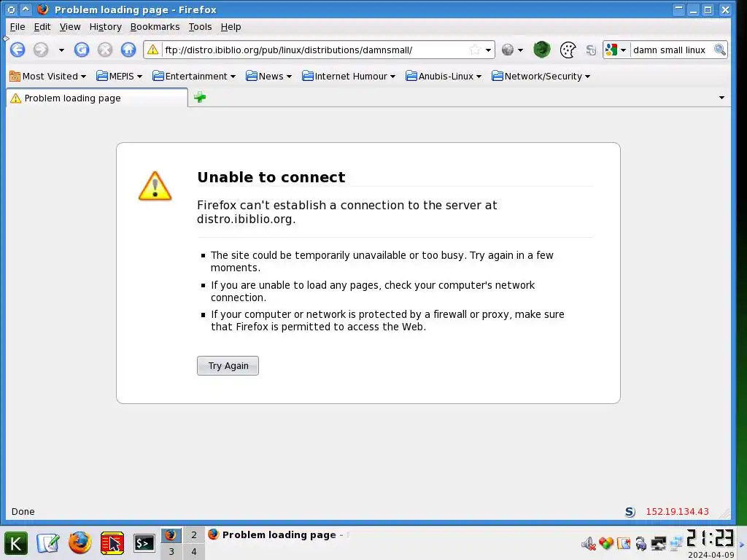Go to the Home page
747x560 pixels.
(x=128, y=50)
